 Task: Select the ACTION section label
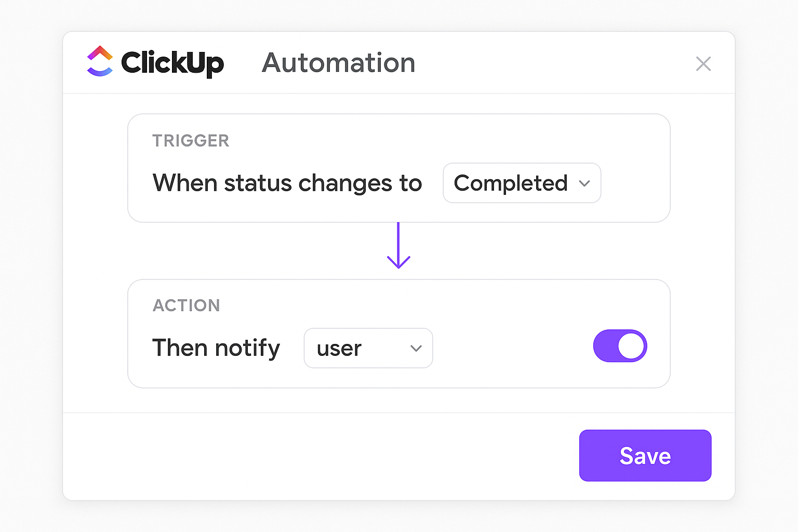[x=186, y=305]
